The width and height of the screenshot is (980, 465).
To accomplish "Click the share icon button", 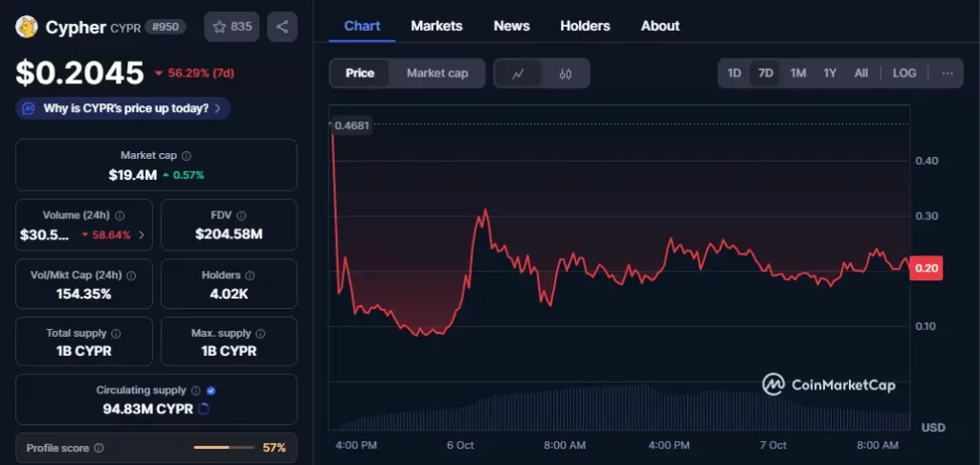I will pyautogui.click(x=281, y=27).
